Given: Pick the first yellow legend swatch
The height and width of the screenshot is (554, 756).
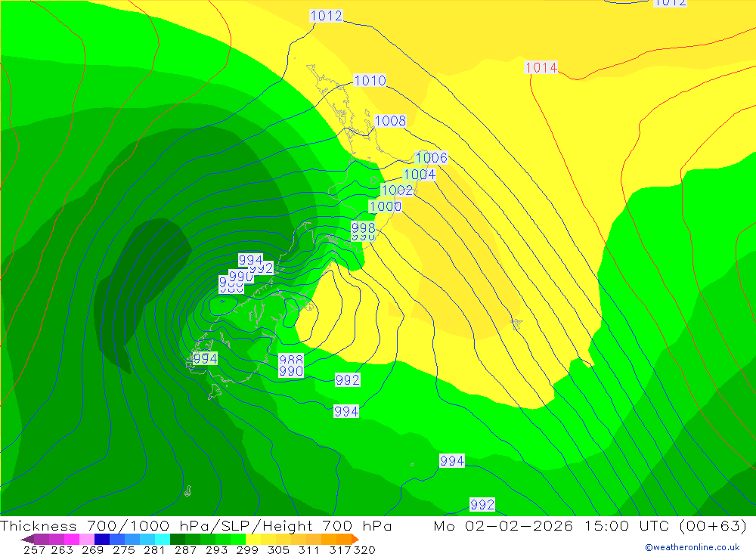Looking at the screenshot, I should click(x=253, y=539).
